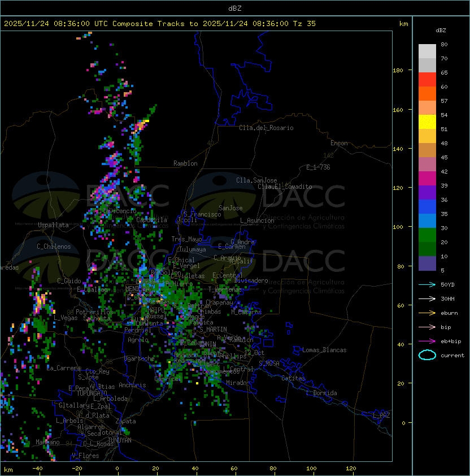Pick the dark orange 60 dBZ swatch

pos(427,93)
